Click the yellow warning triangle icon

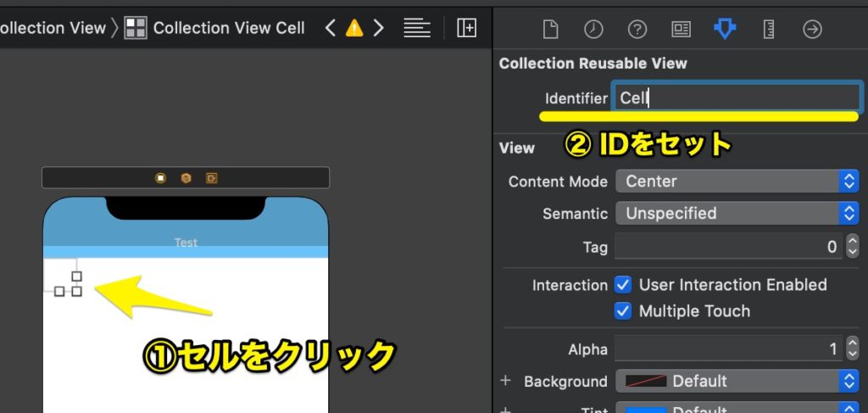click(x=354, y=28)
